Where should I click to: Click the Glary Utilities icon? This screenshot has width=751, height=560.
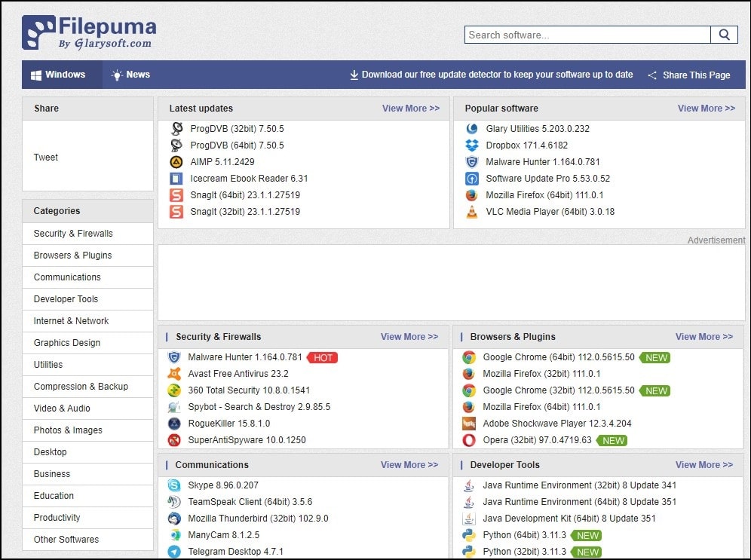tap(472, 129)
